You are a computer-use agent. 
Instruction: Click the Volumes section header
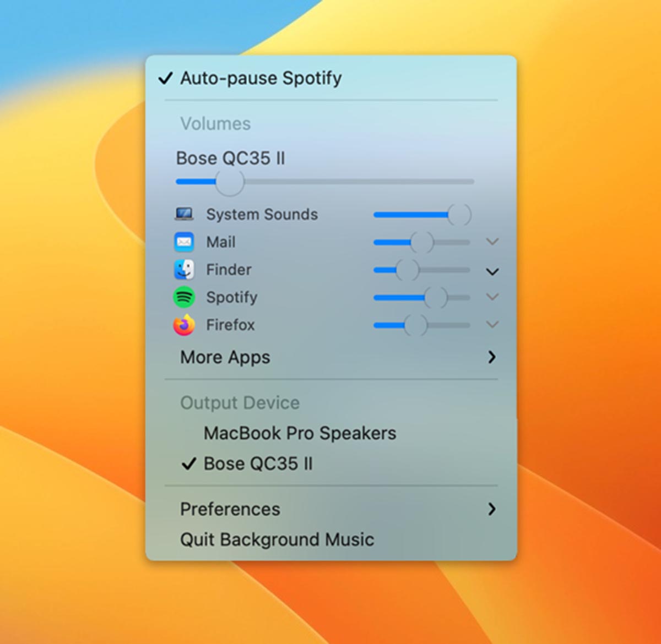click(x=215, y=123)
